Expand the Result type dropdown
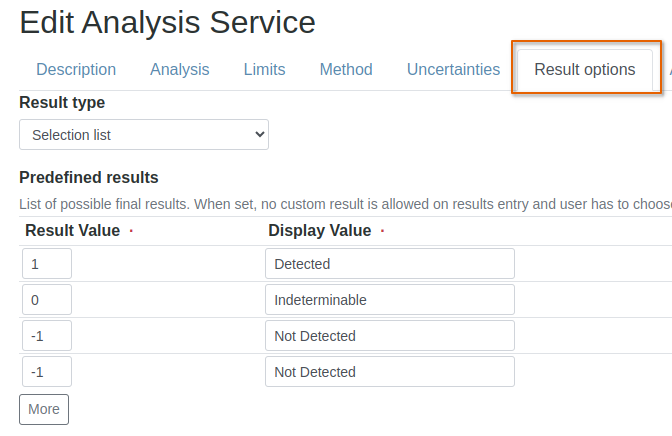The width and height of the screenshot is (672, 436). pos(144,135)
